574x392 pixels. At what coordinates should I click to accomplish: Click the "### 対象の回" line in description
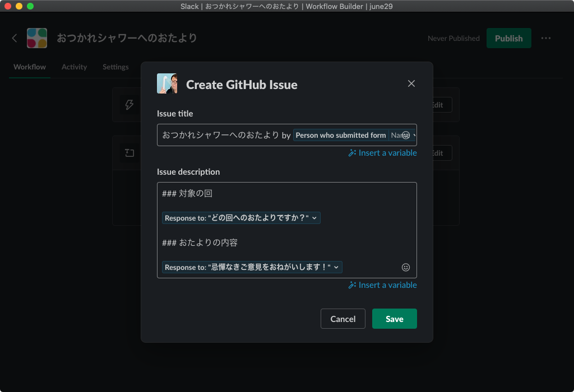(x=187, y=193)
